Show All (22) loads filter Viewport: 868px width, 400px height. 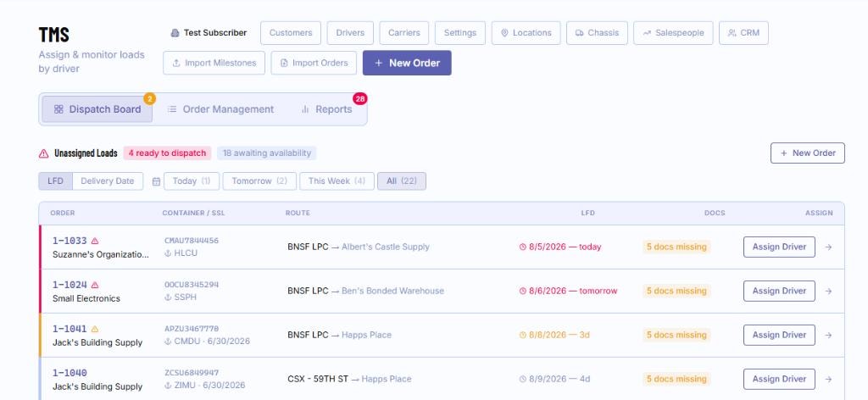pos(402,181)
